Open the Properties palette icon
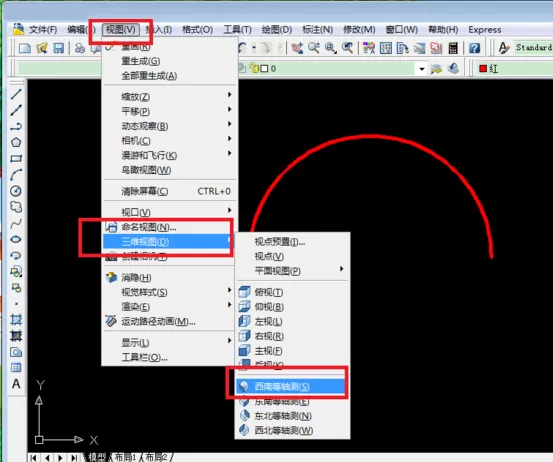553x462 pixels. [369, 48]
